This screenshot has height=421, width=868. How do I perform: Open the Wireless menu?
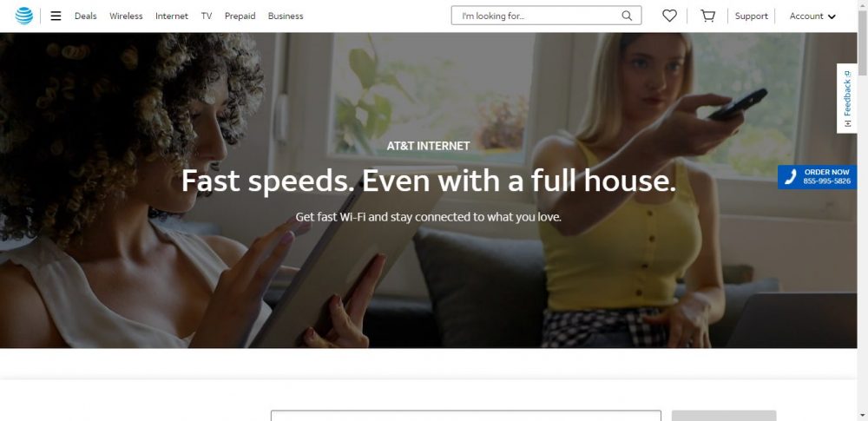pos(126,16)
